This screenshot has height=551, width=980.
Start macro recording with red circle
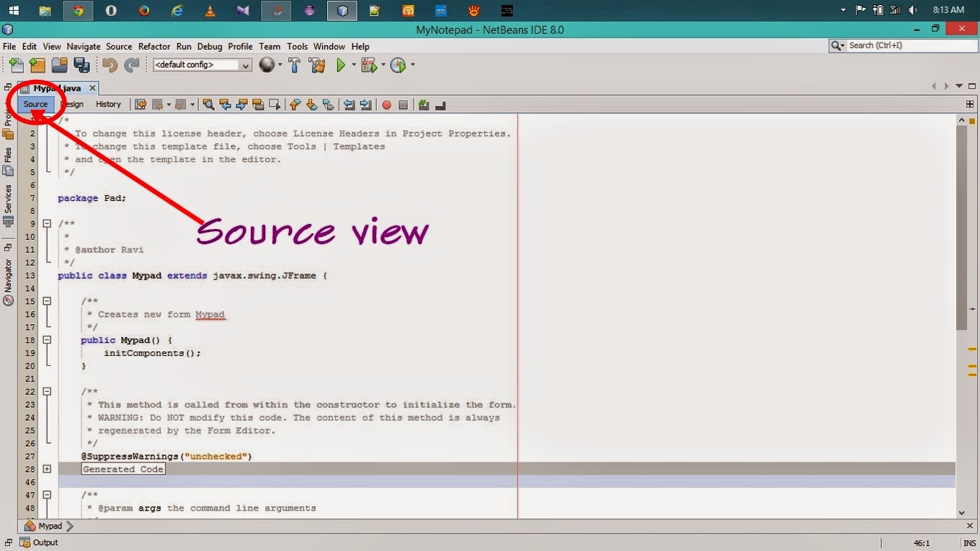click(x=386, y=105)
